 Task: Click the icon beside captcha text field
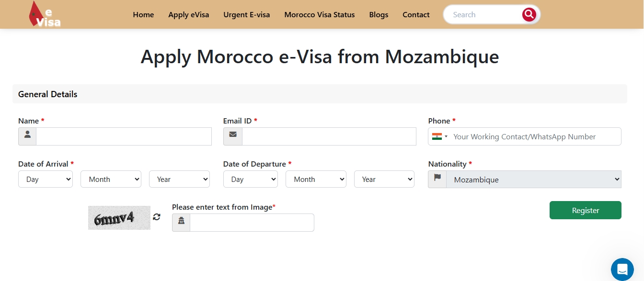click(x=181, y=223)
